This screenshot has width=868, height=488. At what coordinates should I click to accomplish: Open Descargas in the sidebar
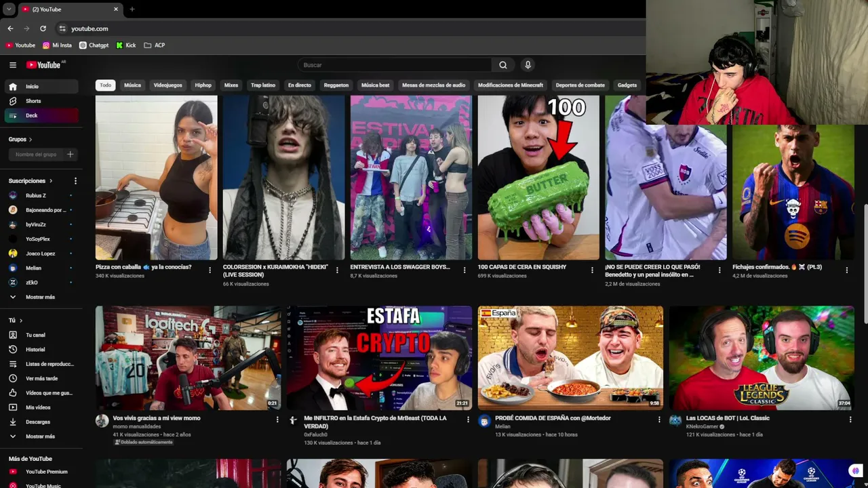click(41, 422)
